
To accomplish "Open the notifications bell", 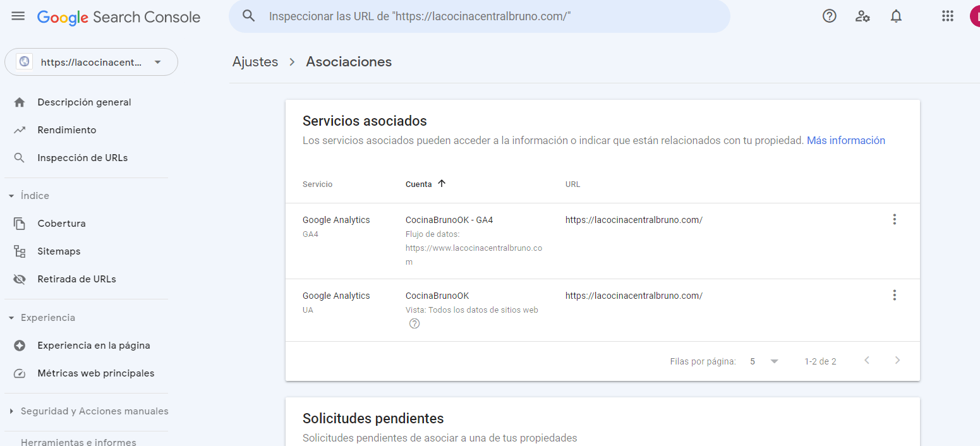I will [x=896, y=16].
